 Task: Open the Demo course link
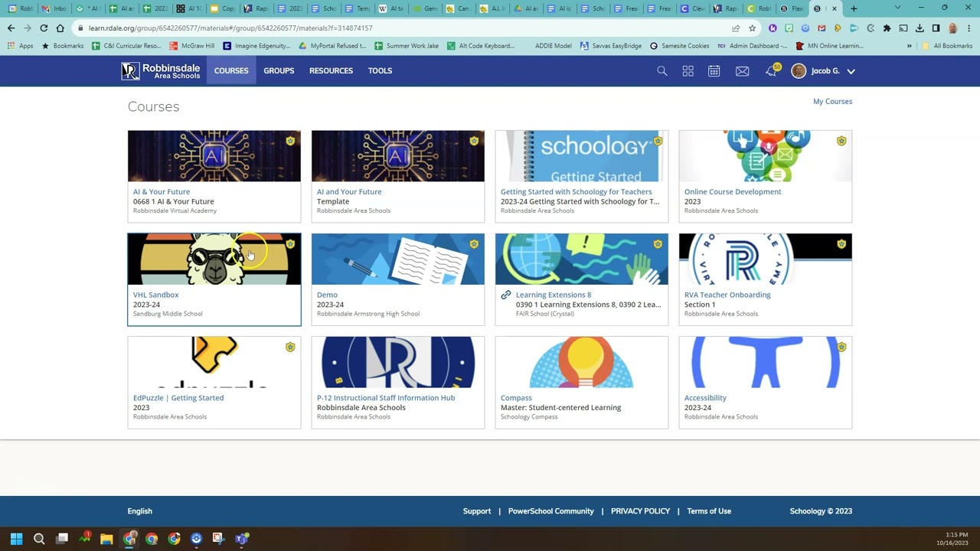click(327, 295)
